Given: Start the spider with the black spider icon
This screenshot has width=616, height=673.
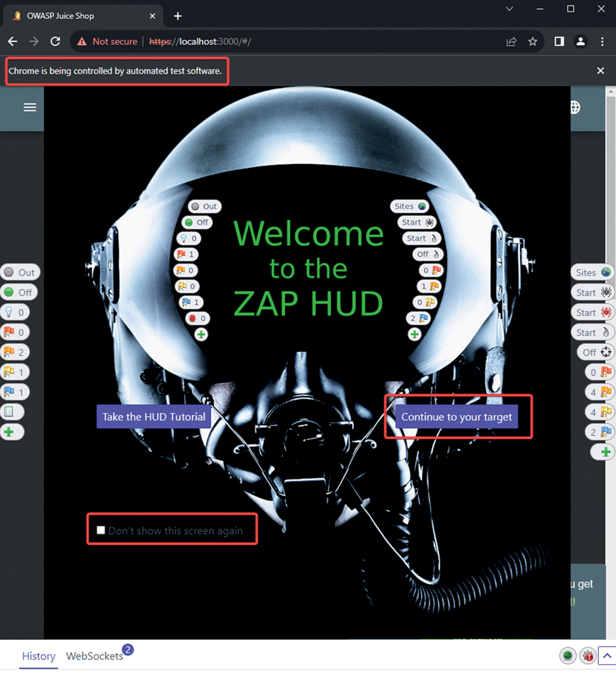Looking at the screenshot, I should (592, 292).
